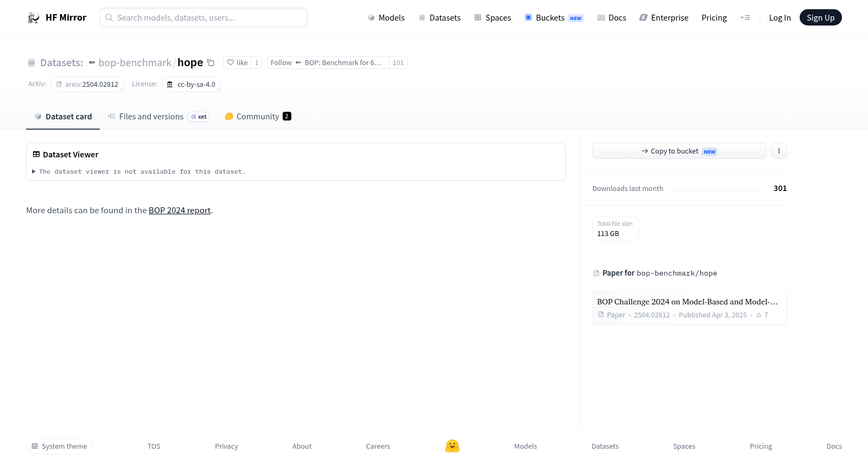The width and height of the screenshot is (868, 465).
Task: Open Enterprise in top navigation
Action: pyautogui.click(x=664, y=18)
